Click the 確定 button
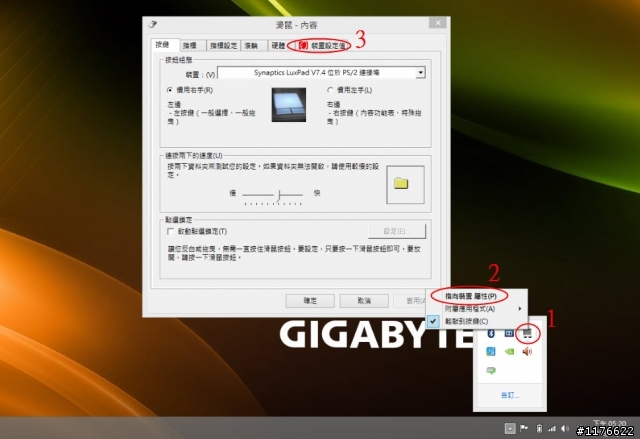 pyautogui.click(x=310, y=301)
